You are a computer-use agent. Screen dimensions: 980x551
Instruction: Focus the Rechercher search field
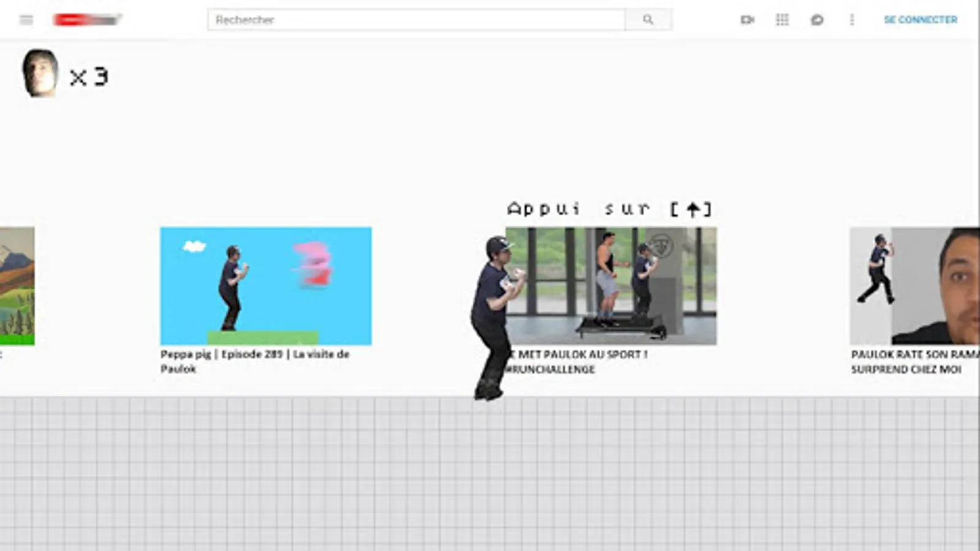click(x=416, y=20)
